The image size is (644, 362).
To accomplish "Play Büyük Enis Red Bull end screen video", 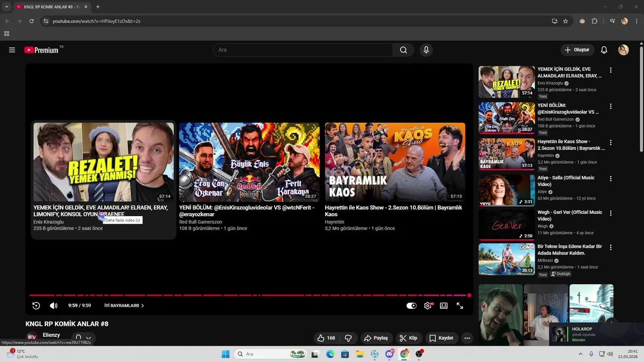I will pyautogui.click(x=249, y=162).
